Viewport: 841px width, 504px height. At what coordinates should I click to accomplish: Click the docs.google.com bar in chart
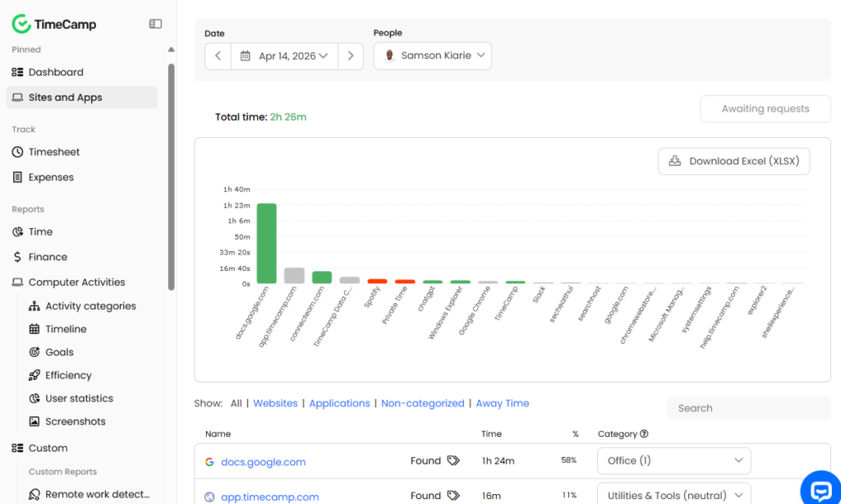pos(267,244)
